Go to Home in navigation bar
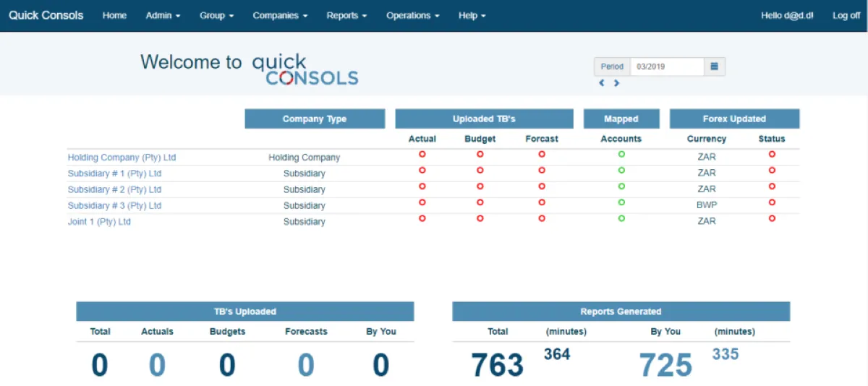Screen dimensions: 868x386 coord(114,15)
